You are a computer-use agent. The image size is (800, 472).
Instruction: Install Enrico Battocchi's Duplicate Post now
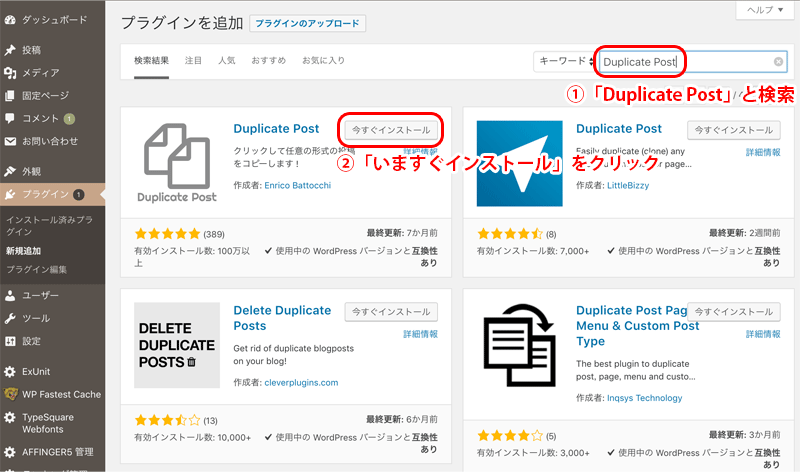coord(391,130)
